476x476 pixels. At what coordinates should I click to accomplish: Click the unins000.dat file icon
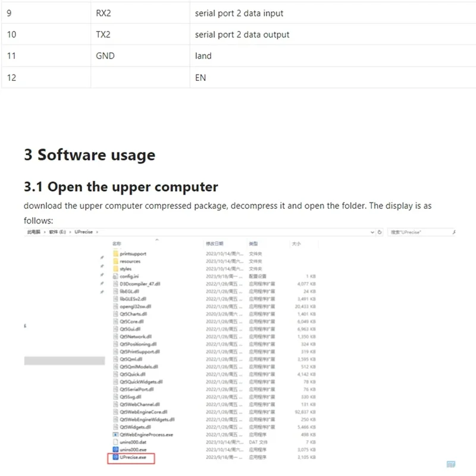point(115,442)
